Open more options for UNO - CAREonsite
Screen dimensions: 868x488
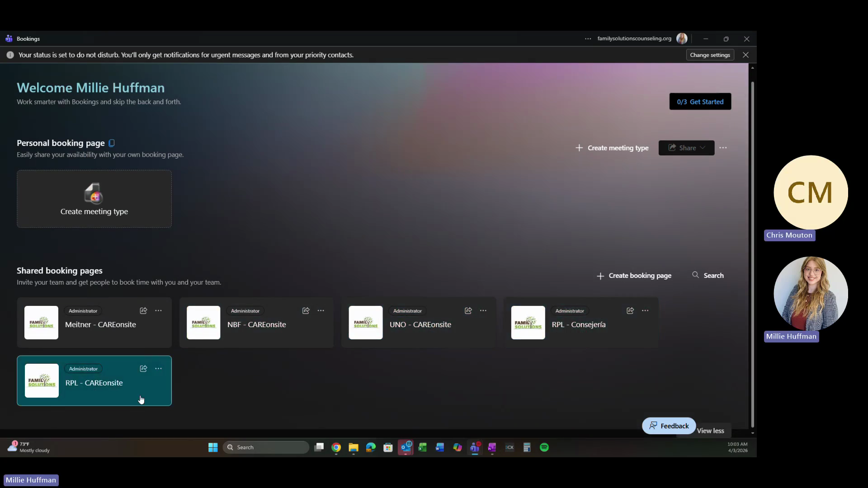(x=483, y=311)
